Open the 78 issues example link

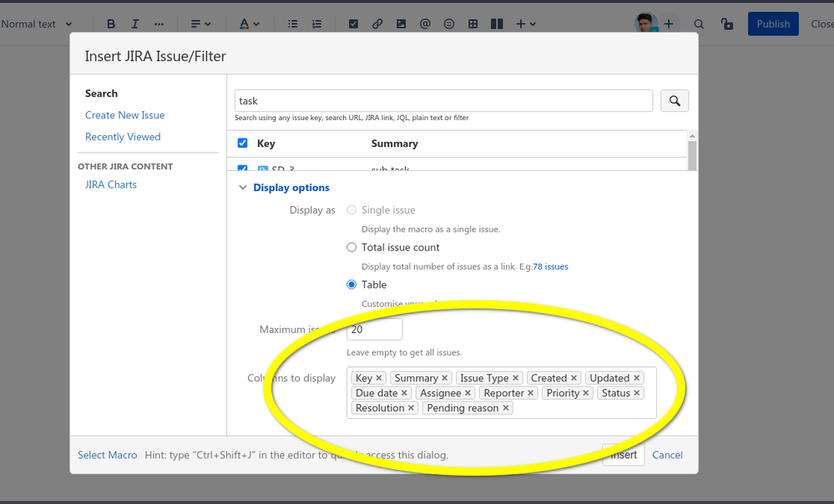coord(550,267)
